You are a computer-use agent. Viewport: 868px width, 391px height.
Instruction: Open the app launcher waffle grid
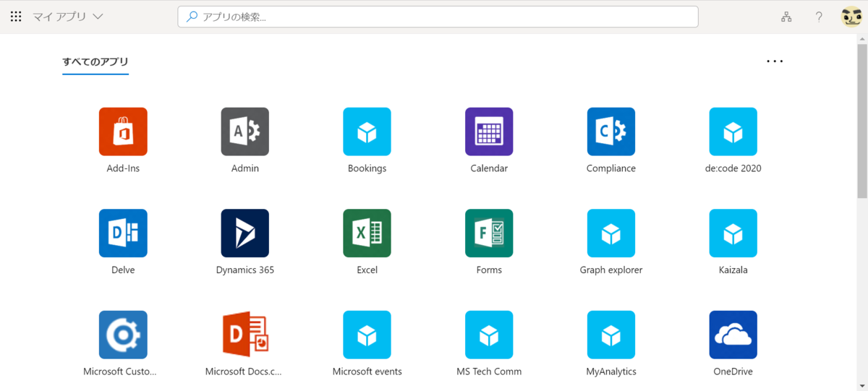point(16,17)
